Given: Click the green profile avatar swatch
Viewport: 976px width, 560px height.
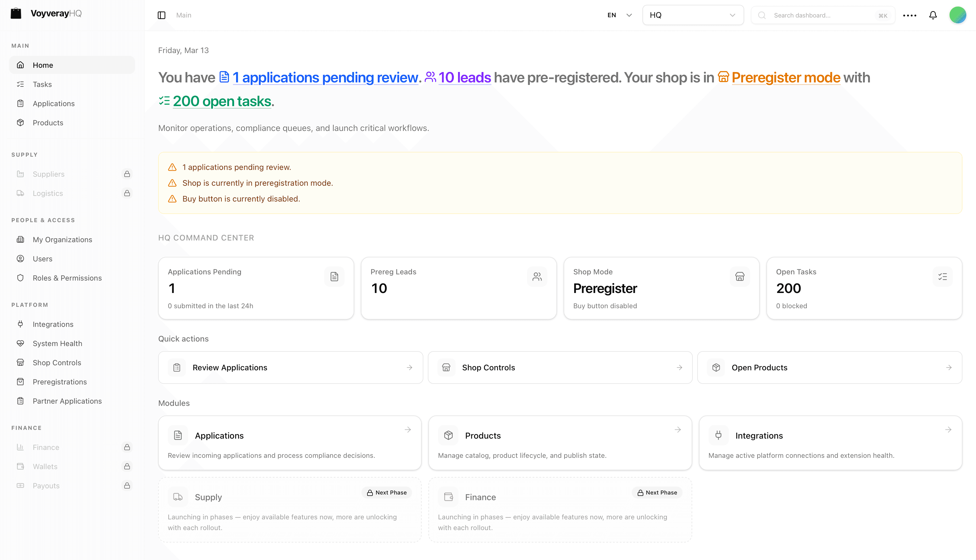Looking at the screenshot, I should [958, 15].
